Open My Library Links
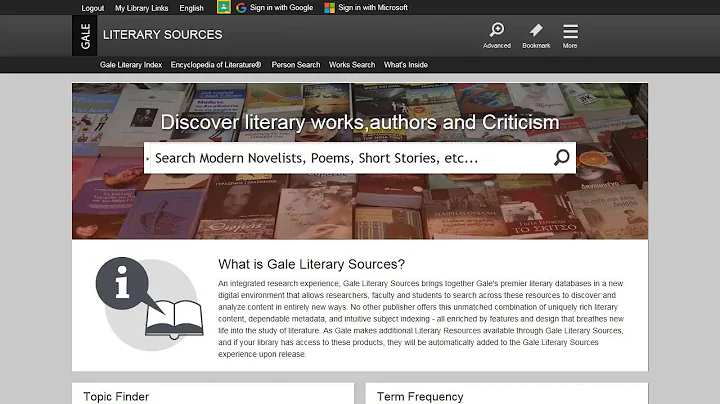 pos(141,8)
